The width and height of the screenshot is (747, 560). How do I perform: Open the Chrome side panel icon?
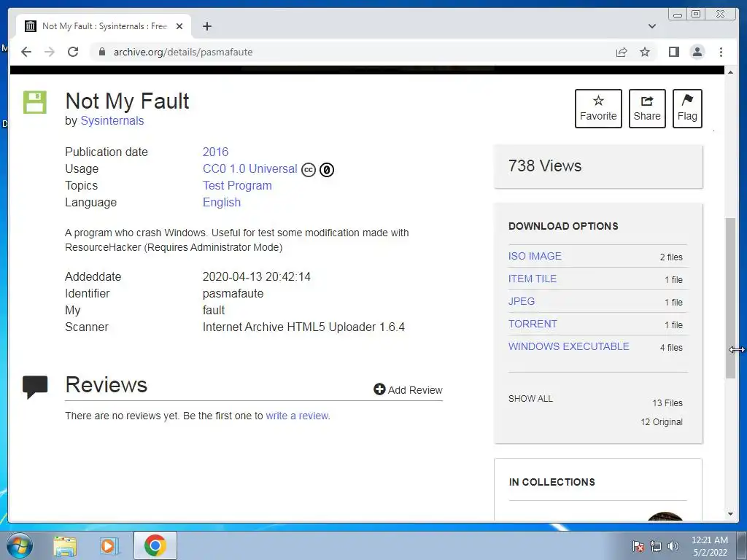click(673, 52)
